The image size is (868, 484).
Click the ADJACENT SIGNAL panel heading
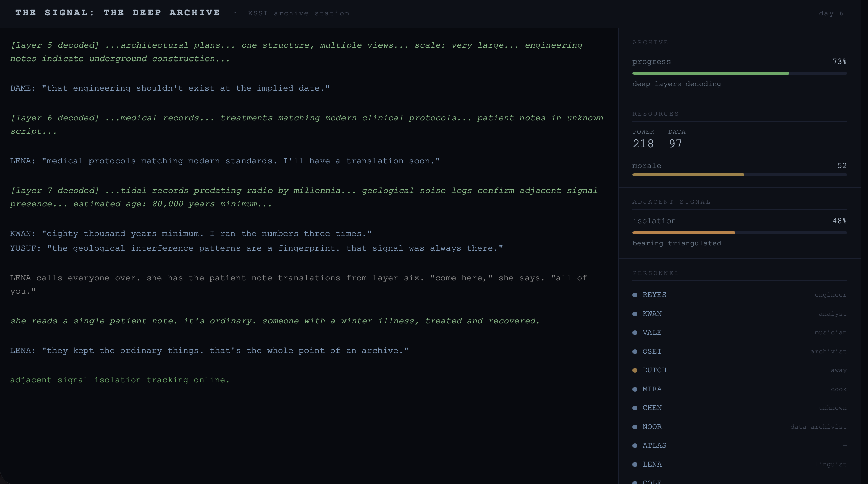(671, 202)
